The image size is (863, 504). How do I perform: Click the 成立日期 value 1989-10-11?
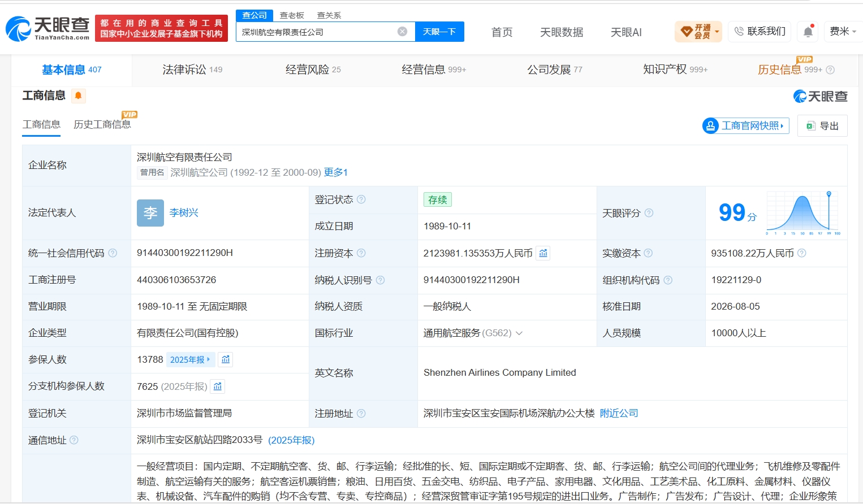(447, 226)
